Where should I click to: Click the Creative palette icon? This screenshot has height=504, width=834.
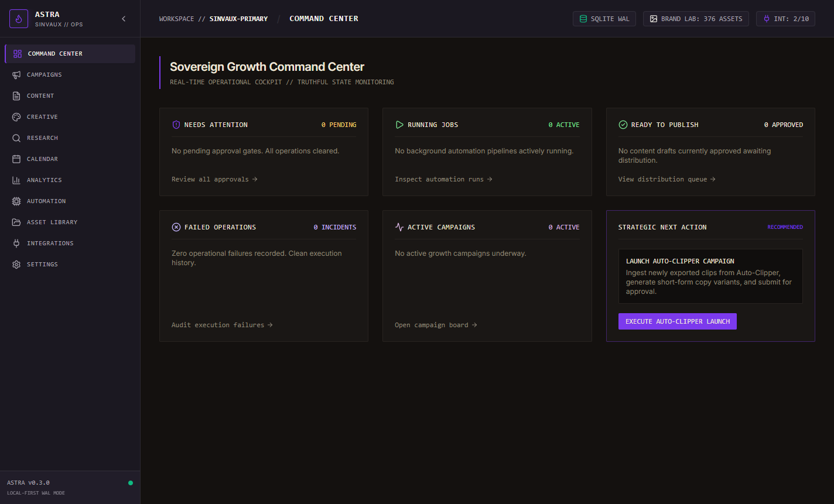(x=16, y=117)
